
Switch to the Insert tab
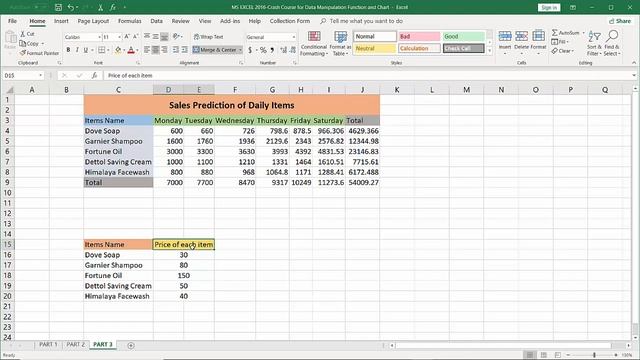point(61,21)
